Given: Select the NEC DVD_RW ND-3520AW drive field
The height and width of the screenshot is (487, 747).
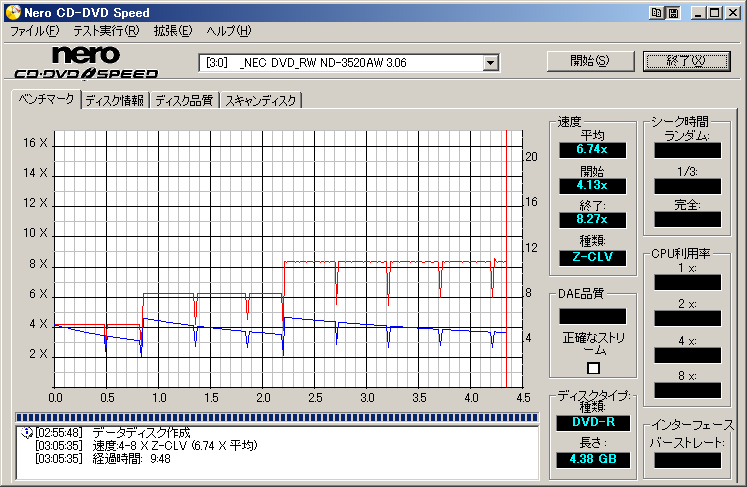Looking at the screenshot, I should point(340,63).
